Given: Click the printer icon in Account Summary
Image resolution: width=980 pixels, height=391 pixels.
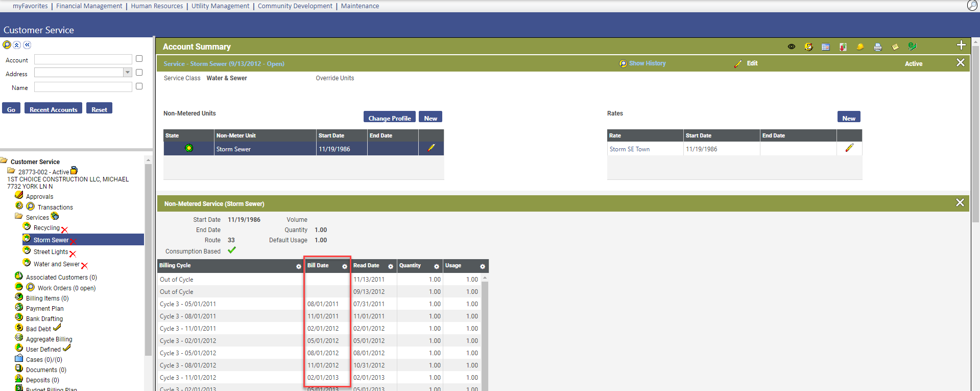Looking at the screenshot, I should point(877,47).
